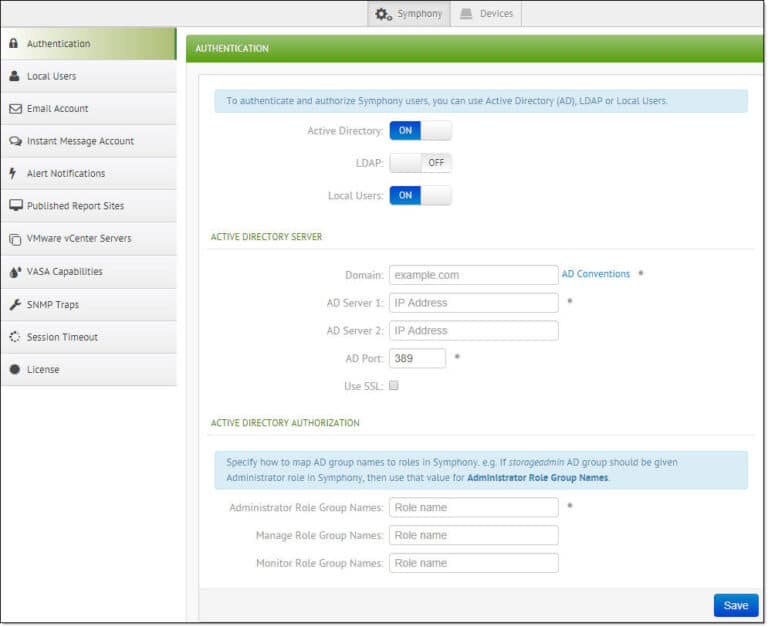Click bold Administrator Role Group Names text
The height and width of the screenshot is (627, 768).
[537, 478]
